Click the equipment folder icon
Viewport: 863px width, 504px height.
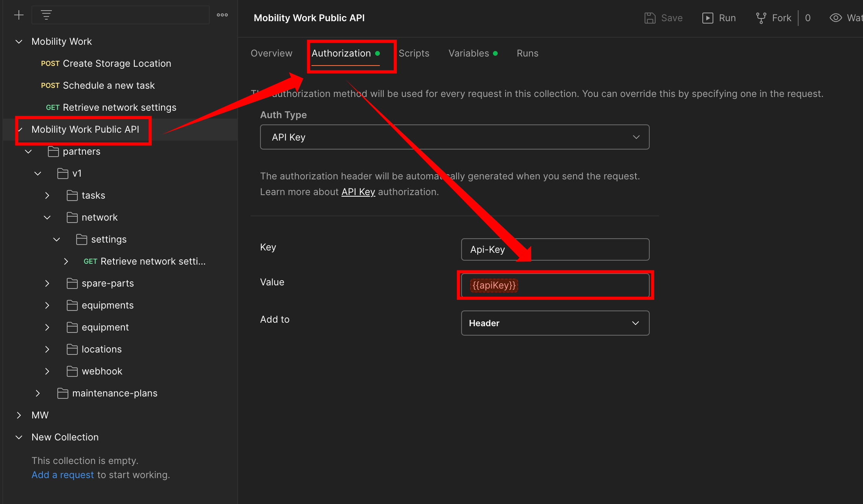pyautogui.click(x=72, y=327)
